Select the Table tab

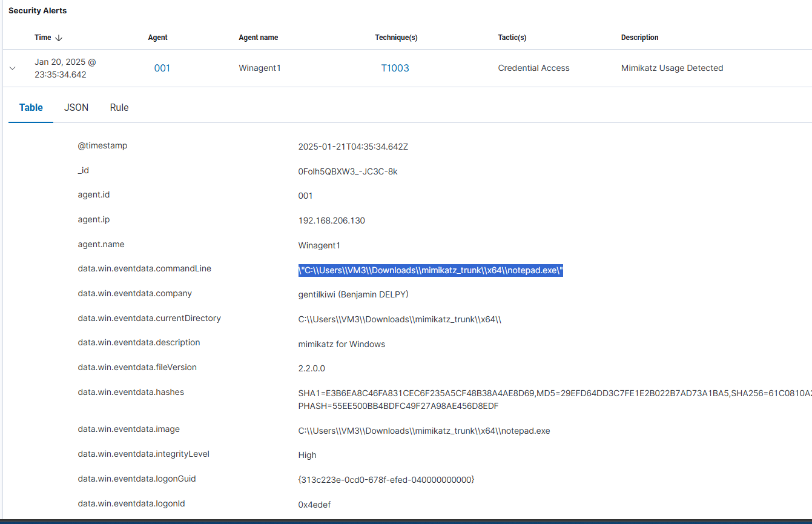click(31, 107)
